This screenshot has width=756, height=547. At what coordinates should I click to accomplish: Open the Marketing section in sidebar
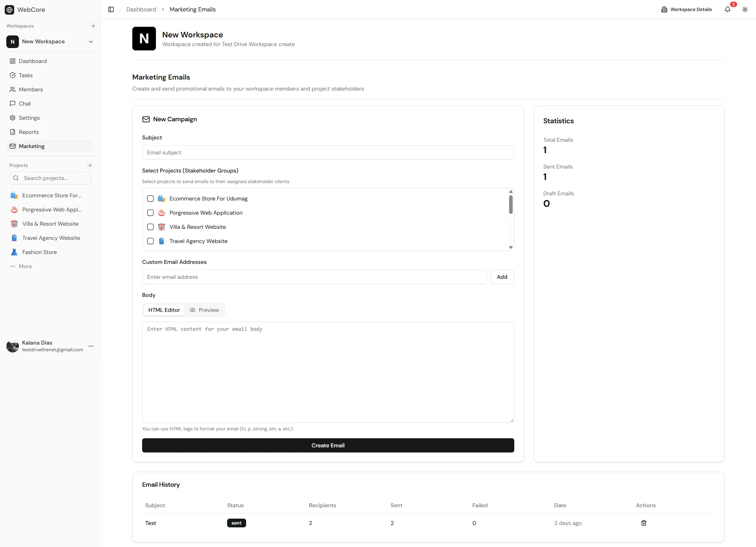(31, 146)
